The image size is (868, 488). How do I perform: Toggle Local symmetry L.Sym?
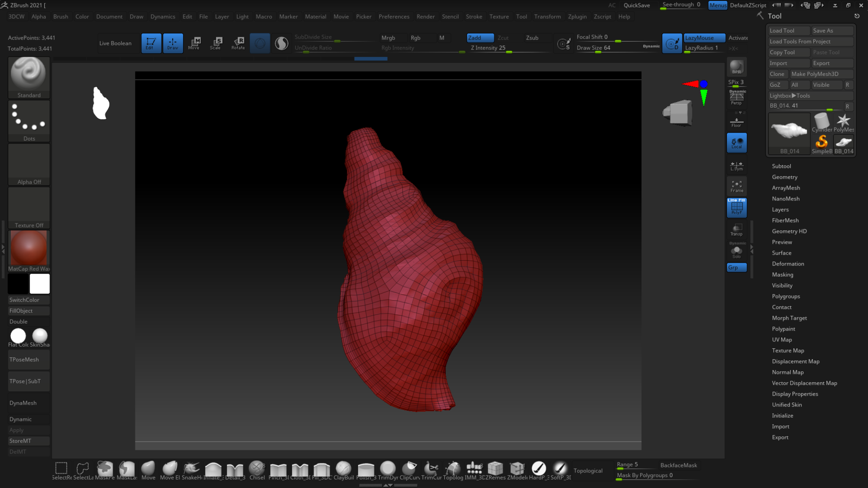(736, 166)
